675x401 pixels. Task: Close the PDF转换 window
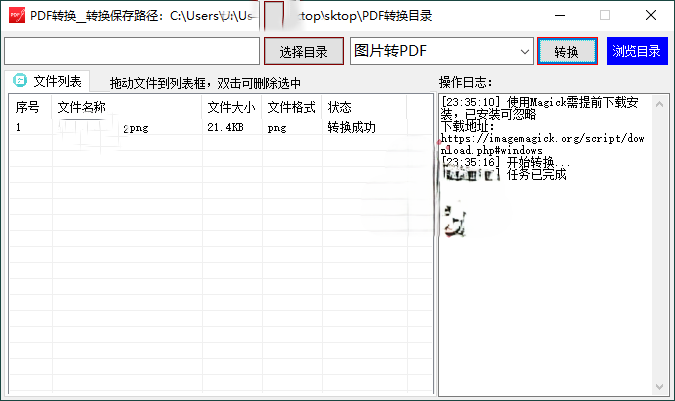coord(651,15)
